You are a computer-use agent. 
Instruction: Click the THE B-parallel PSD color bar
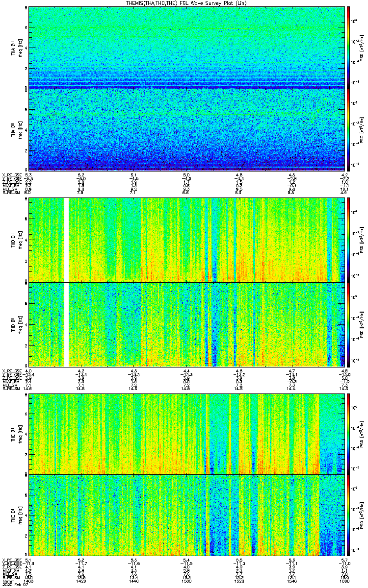pos(349,515)
